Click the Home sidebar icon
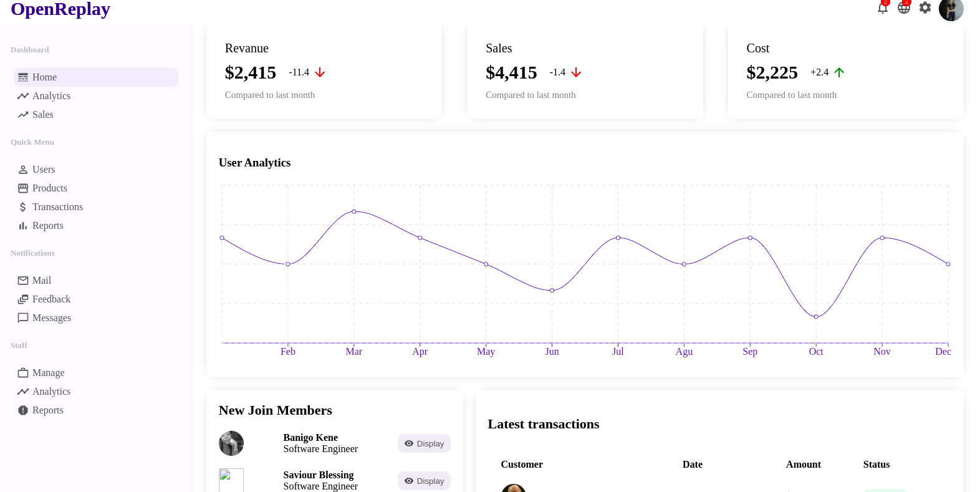980x492 pixels. point(23,77)
